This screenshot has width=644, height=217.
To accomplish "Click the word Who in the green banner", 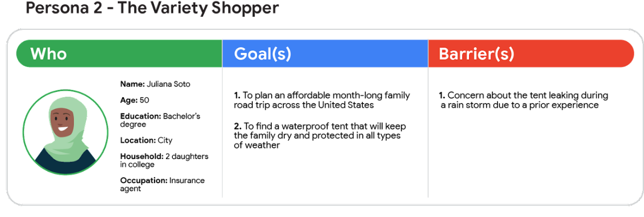I will tap(49, 54).
